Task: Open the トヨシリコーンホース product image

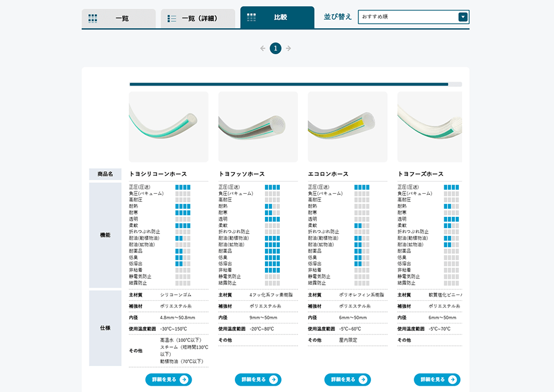Action: pyautogui.click(x=169, y=127)
